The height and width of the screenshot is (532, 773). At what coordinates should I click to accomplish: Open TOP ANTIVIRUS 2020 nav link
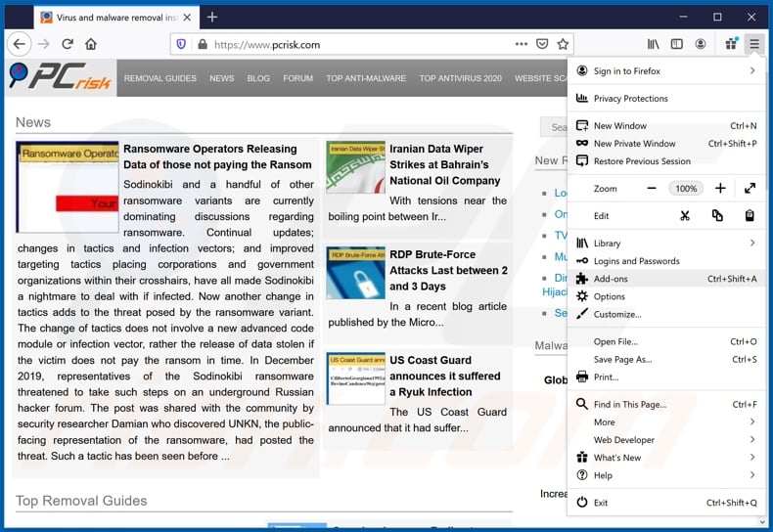pyautogui.click(x=461, y=78)
